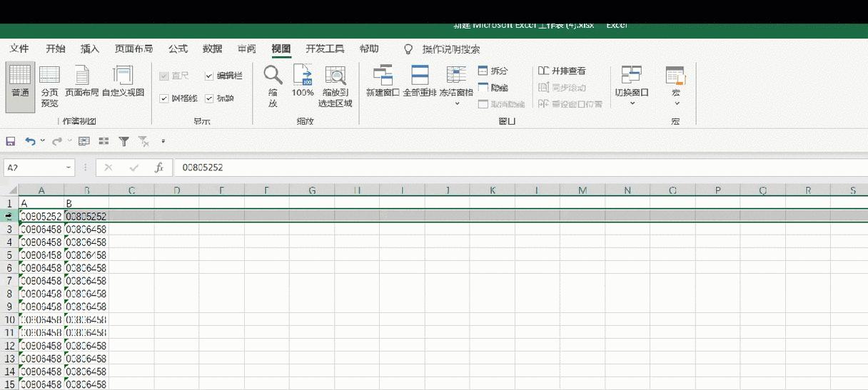Toggle the 直尺 ruler checkbox
Viewport: 868px width, 390px height.
(174, 76)
